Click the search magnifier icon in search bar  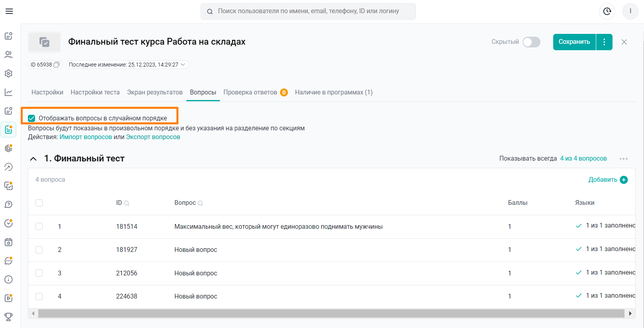click(x=210, y=12)
